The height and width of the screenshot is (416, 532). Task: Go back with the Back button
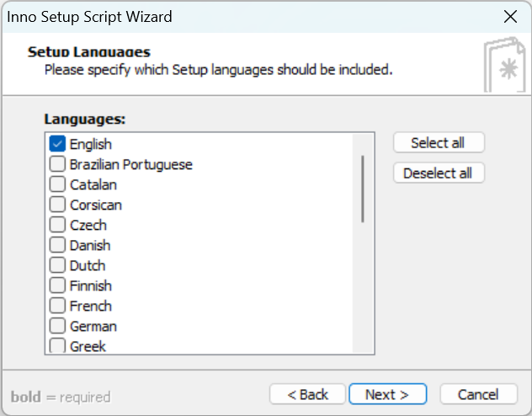coord(307,394)
